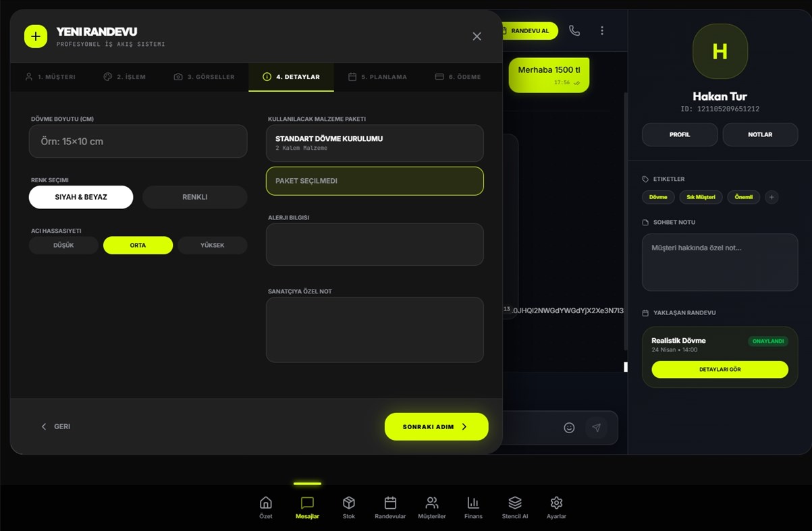Click the Randevu Al button

click(529, 31)
